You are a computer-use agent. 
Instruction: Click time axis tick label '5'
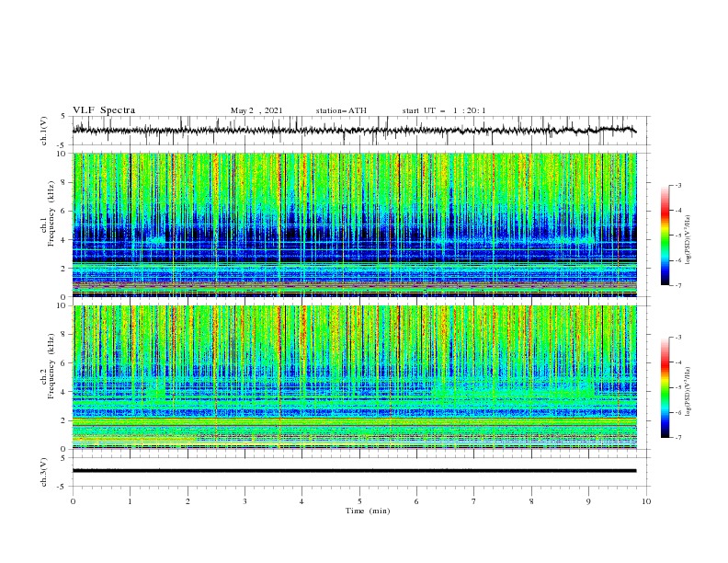click(359, 501)
